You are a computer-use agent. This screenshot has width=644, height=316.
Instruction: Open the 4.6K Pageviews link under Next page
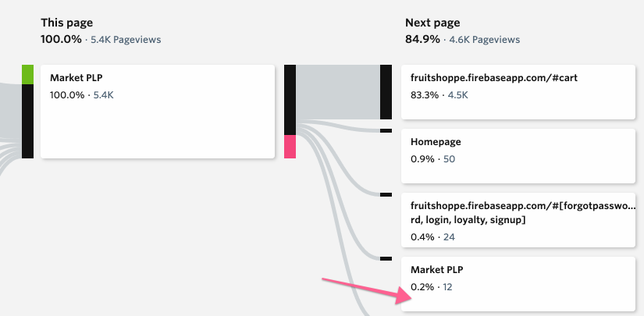coord(486,39)
